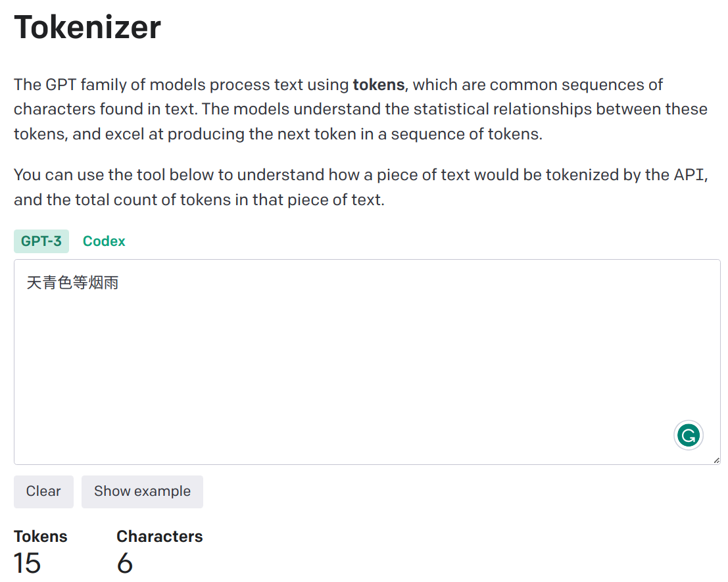Clear the tokenizer input text

click(x=43, y=491)
